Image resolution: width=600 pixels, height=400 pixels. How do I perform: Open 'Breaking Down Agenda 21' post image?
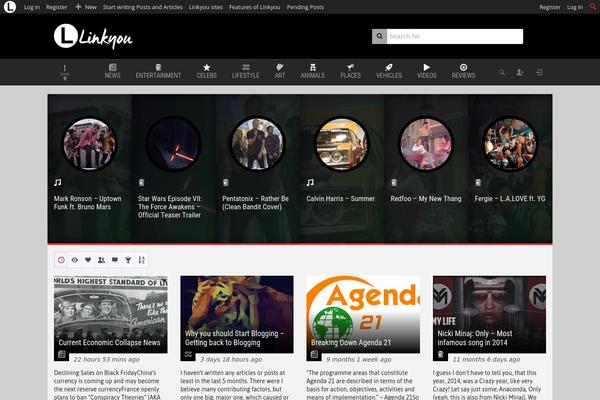[x=363, y=314]
